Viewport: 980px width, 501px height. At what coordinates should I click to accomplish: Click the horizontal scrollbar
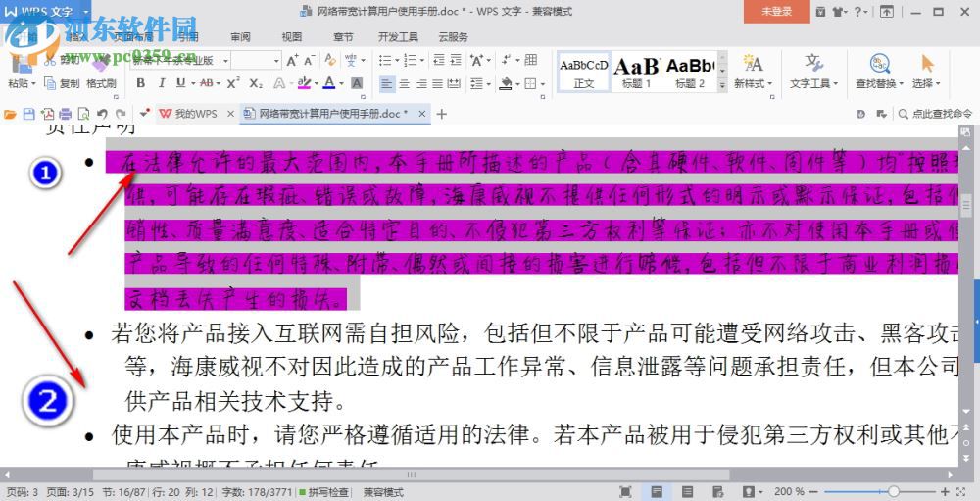point(412,476)
